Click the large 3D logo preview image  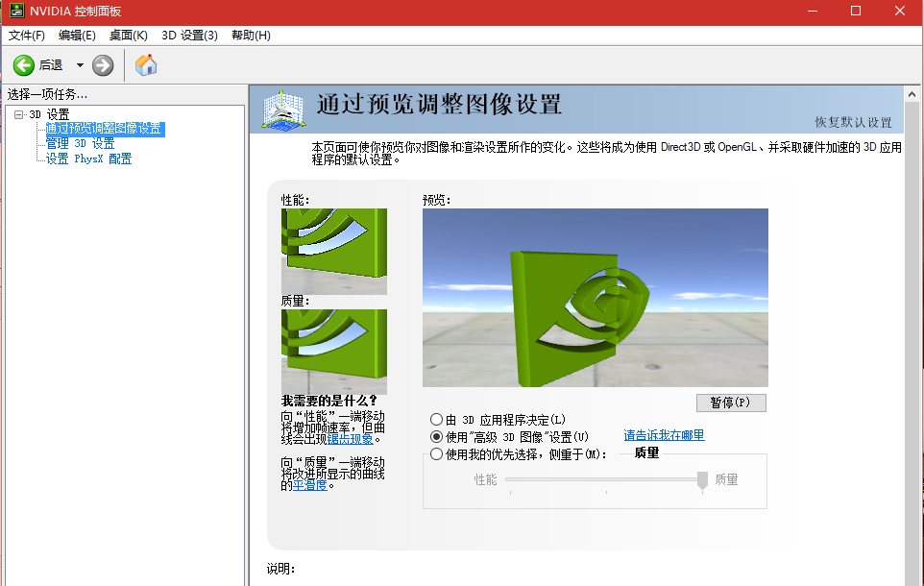[x=596, y=298]
